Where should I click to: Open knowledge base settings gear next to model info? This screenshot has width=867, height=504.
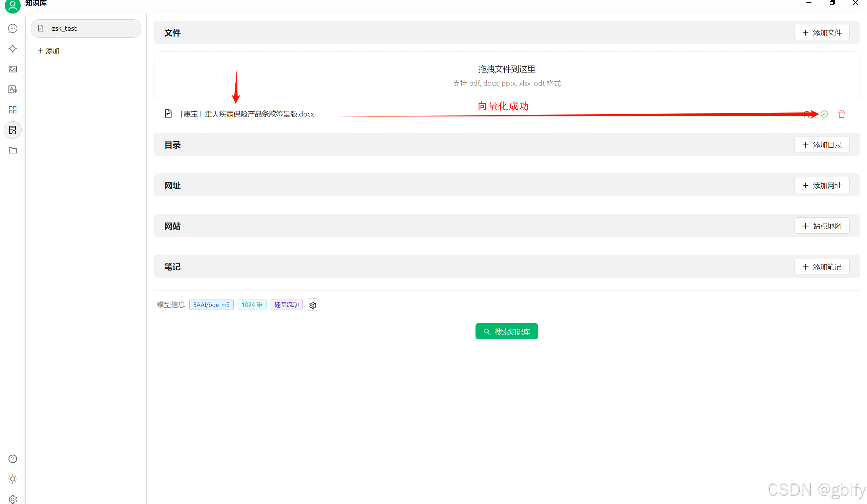point(312,305)
